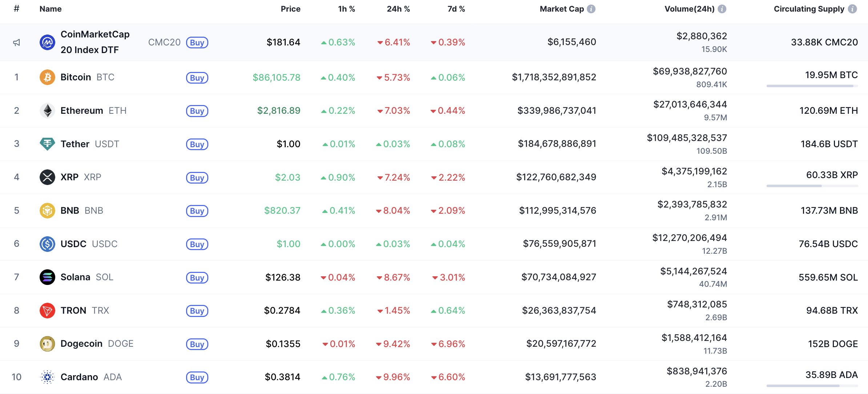
Task: Open the XRP coin name link
Action: tap(69, 177)
